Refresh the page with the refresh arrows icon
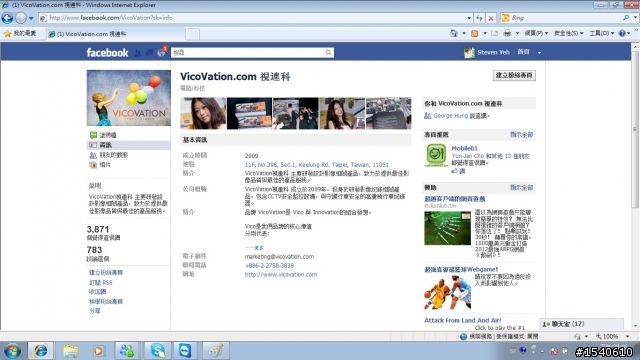640x360 pixels. click(x=479, y=18)
